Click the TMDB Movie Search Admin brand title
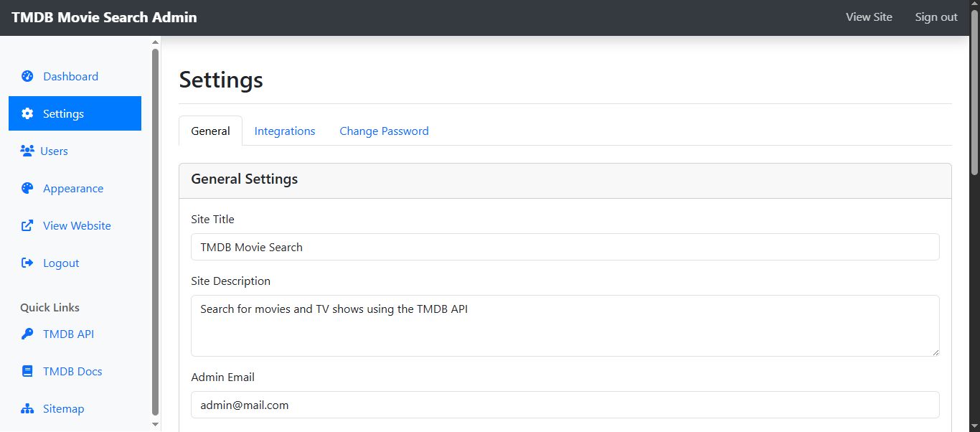This screenshot has height=432, width=980. 104,17
